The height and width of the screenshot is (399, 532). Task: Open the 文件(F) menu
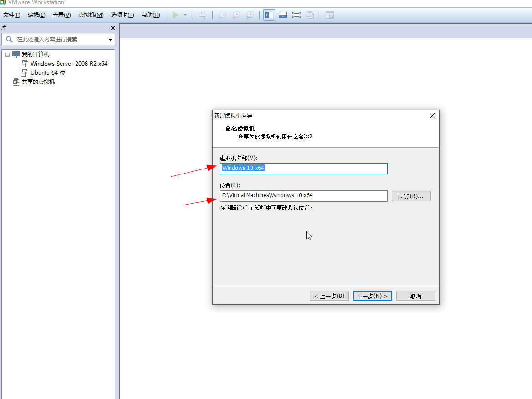click(11, 15)
